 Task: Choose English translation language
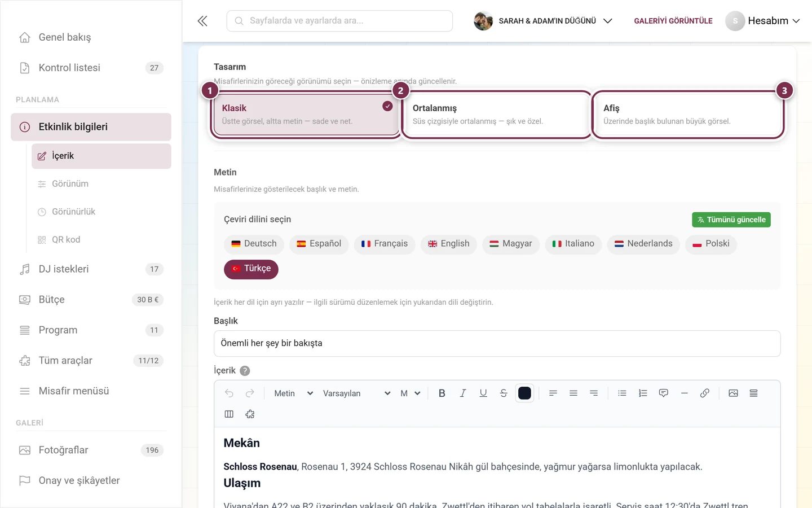[448, 244]
